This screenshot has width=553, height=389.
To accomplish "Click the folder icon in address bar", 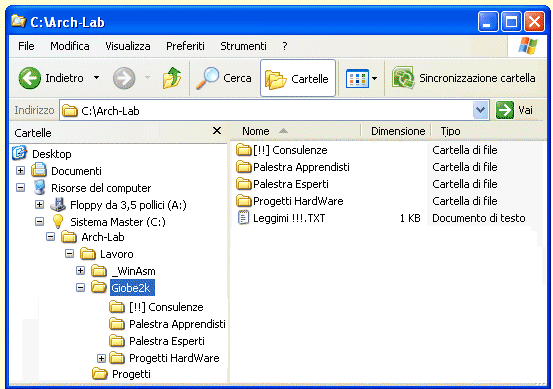I will tap(70, 111).
